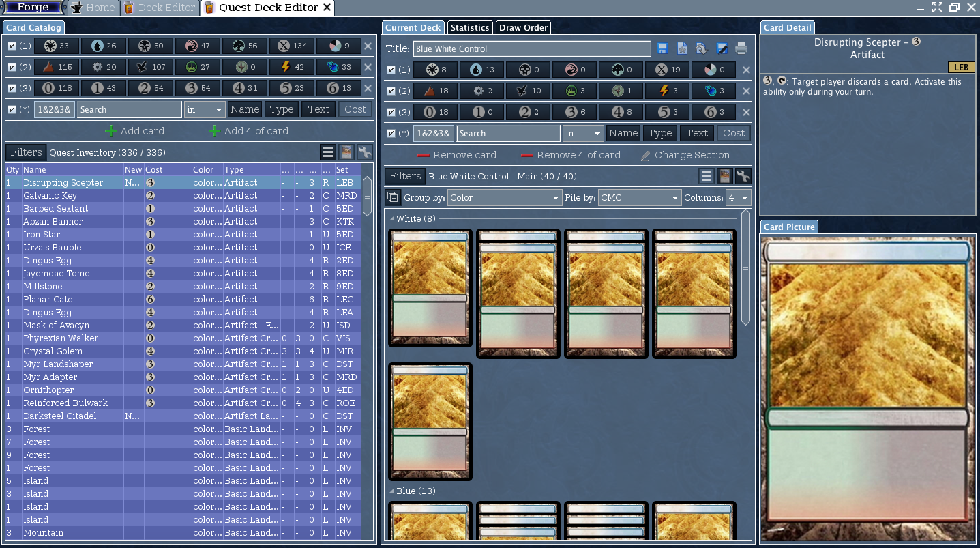Close the Quest Deck Editor tab

coord(327,8)
